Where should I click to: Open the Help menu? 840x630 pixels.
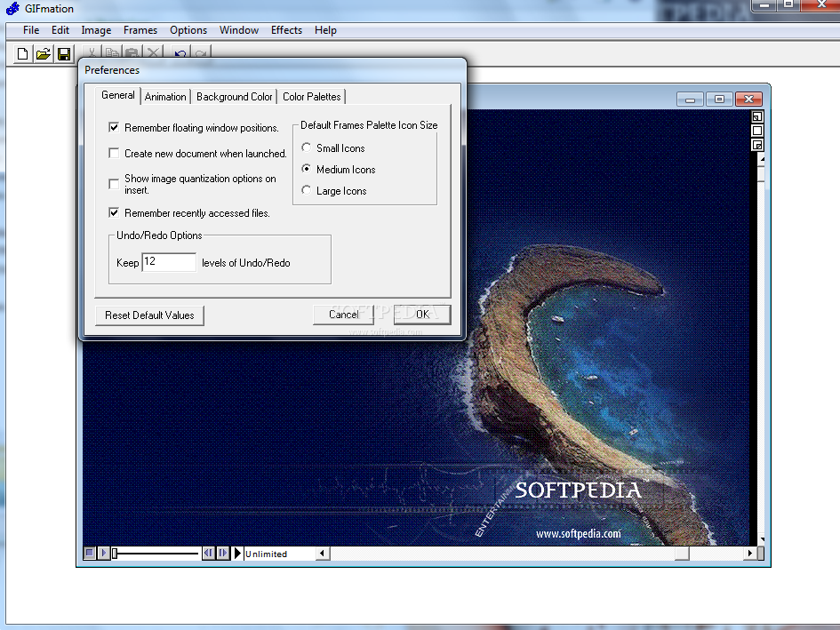pyautogui.click(x=325, y=30)
